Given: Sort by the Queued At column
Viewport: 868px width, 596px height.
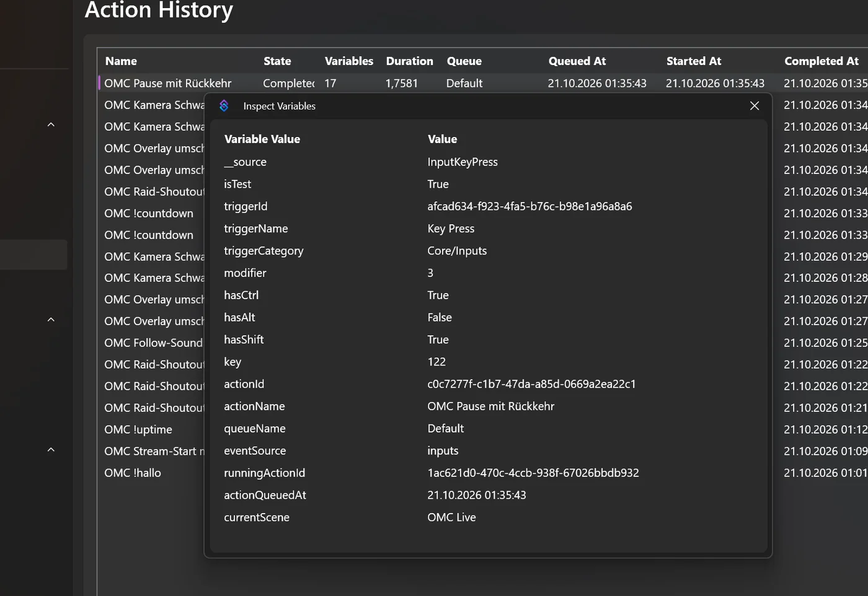Looking at the screenshot, I should pyautogui.click(x=577, y=61).
